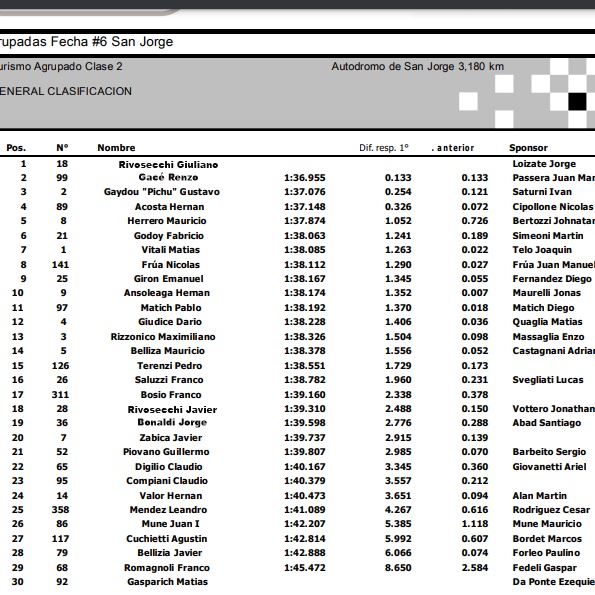Viewport: 595px width, 595px height.
Task: Click the black square in the checkered flag
Action: [577, 102]
